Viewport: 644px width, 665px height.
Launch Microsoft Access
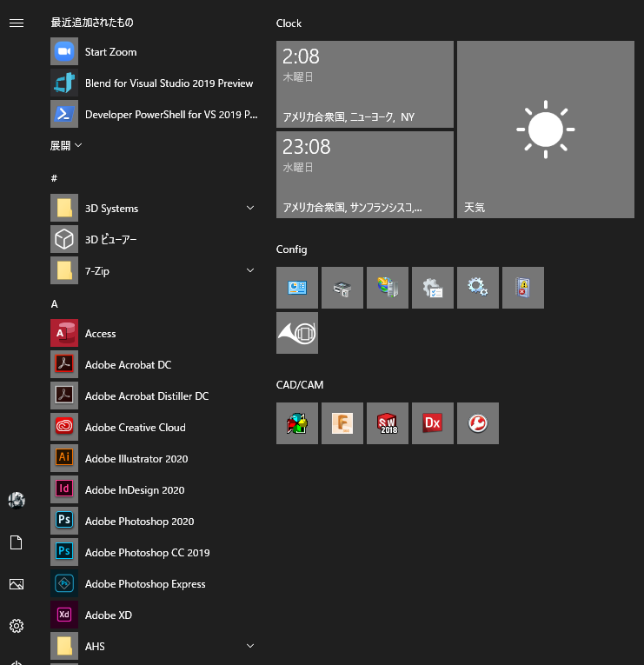click(155, 333)
